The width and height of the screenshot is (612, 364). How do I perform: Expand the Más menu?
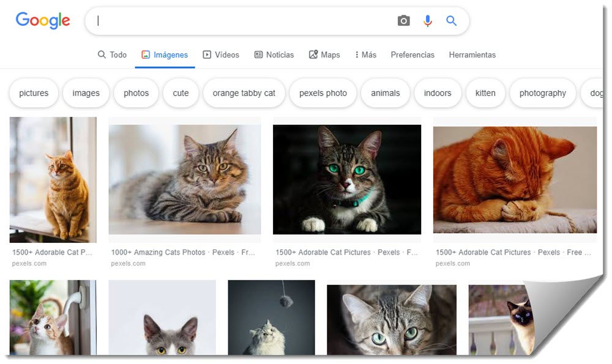pyautogui.click(x=365, y=55)
